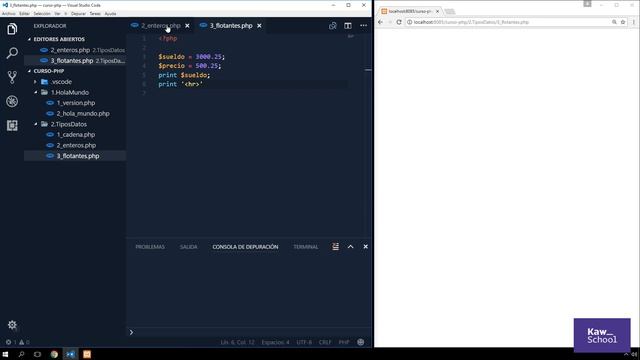Open 2_hola_mundo.php in the file tree
The width and height of the screenshot is (640, 360).
(83, 113)
